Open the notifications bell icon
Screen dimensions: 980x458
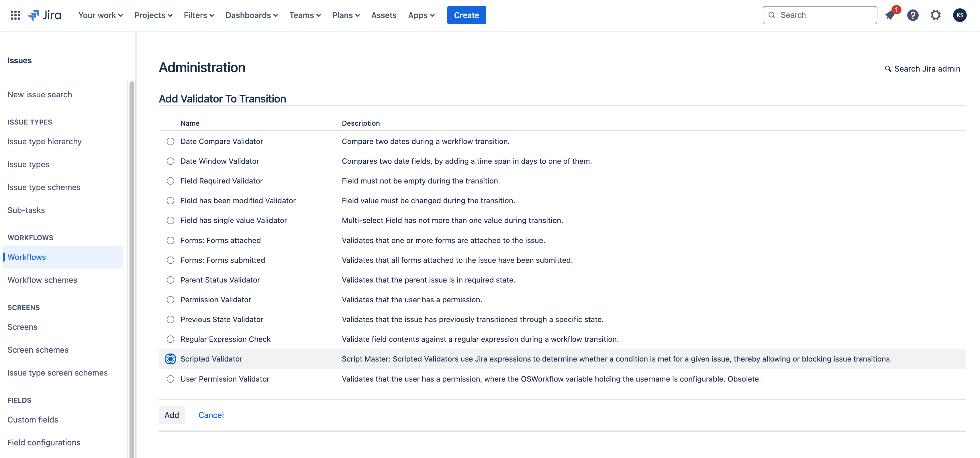tap(889, 15)
